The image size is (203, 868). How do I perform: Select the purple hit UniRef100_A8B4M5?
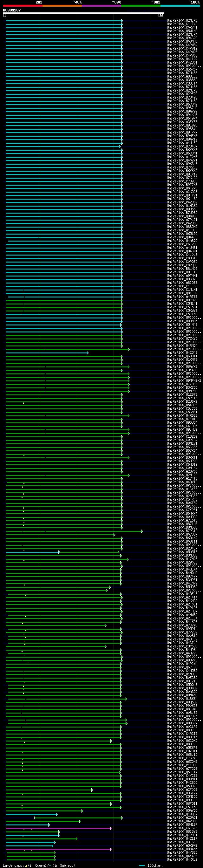tap(182, 849)
